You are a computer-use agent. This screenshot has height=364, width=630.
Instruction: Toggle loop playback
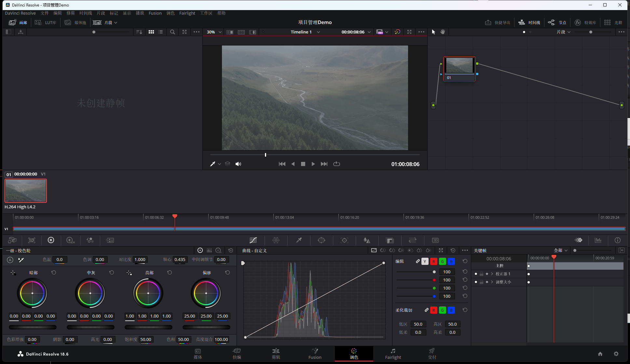click(x=336, y=164)
